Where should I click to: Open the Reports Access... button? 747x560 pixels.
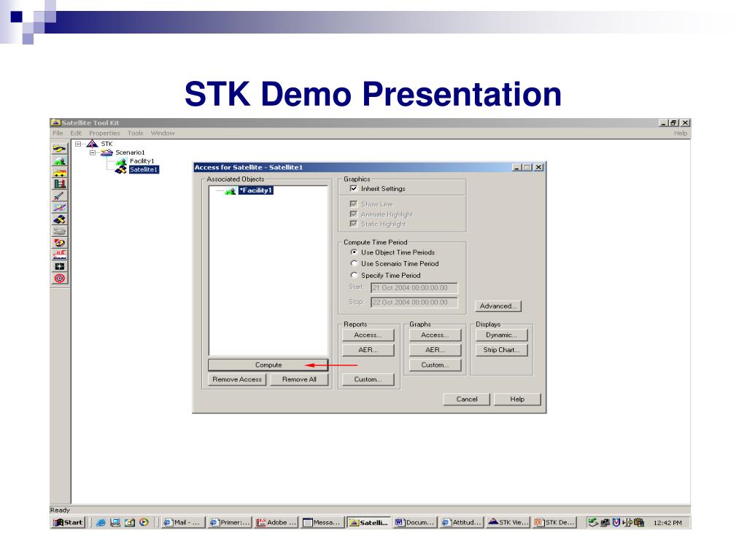[368, 335]
